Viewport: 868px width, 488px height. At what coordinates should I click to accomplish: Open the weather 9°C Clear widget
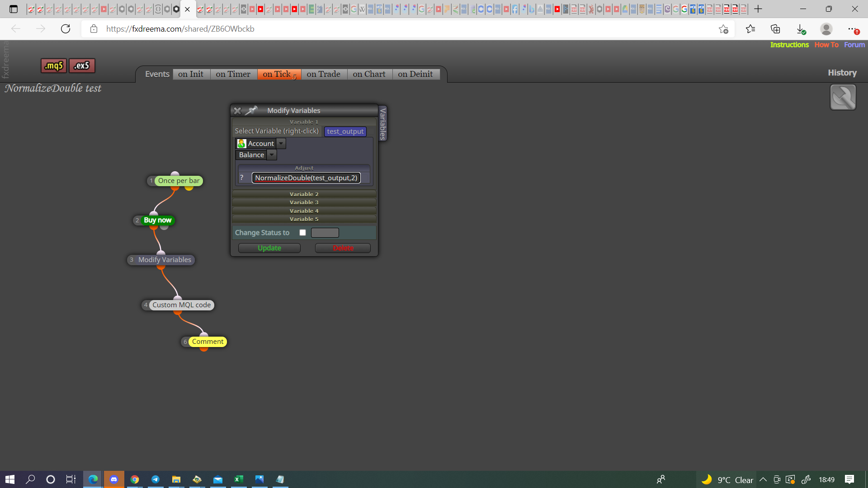pyautogui.click(x=727, y=479)
